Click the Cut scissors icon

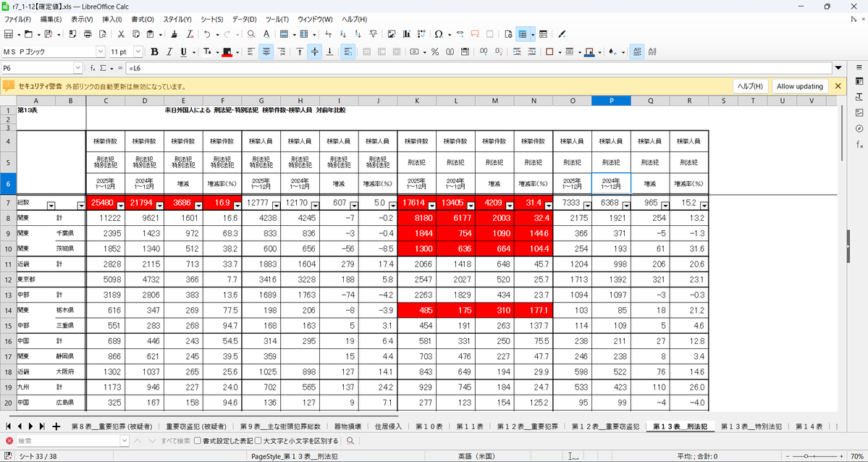(x=121, y=34)
